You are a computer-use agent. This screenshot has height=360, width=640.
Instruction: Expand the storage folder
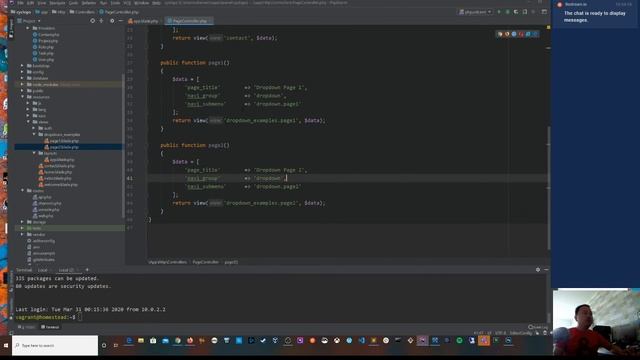point(22,222)
